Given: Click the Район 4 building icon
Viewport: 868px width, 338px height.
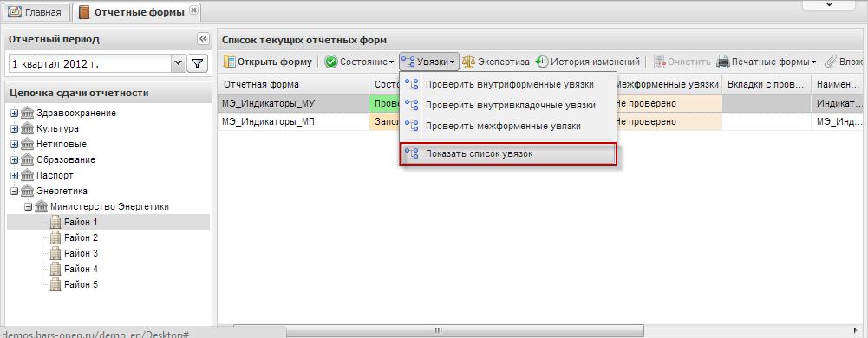Looking at the screenshot, I should pyautogui.click(x=55, y=269).
